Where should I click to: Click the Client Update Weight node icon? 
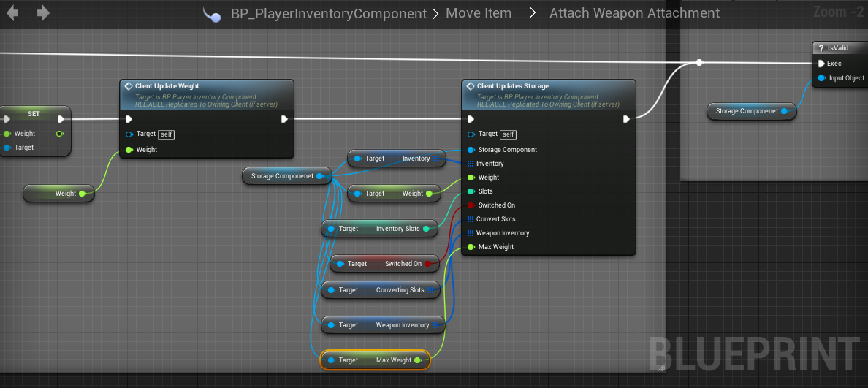click(x=128, y=86)
